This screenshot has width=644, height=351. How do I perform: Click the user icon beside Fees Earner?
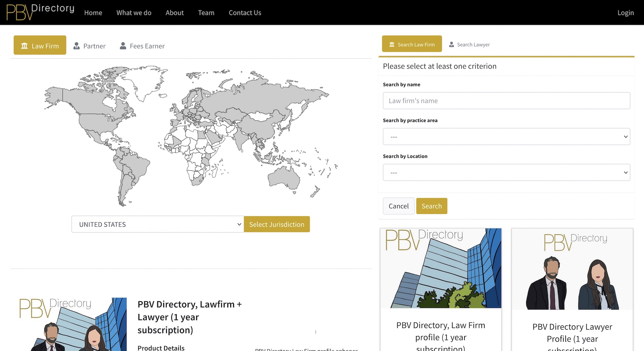click(x=123, y=46)
